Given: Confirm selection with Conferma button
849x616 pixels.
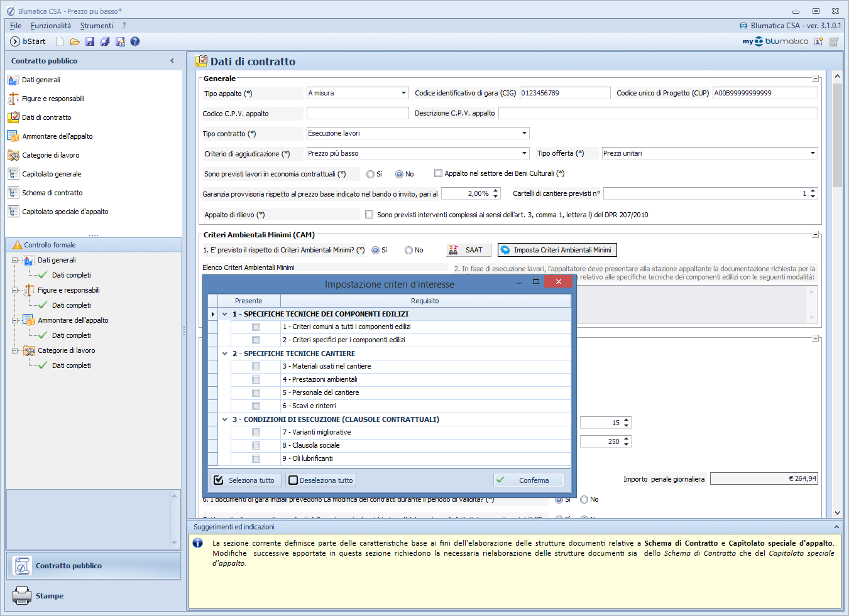Looking at the screenshot, I should pyautogui.click(x=529, y=480).
